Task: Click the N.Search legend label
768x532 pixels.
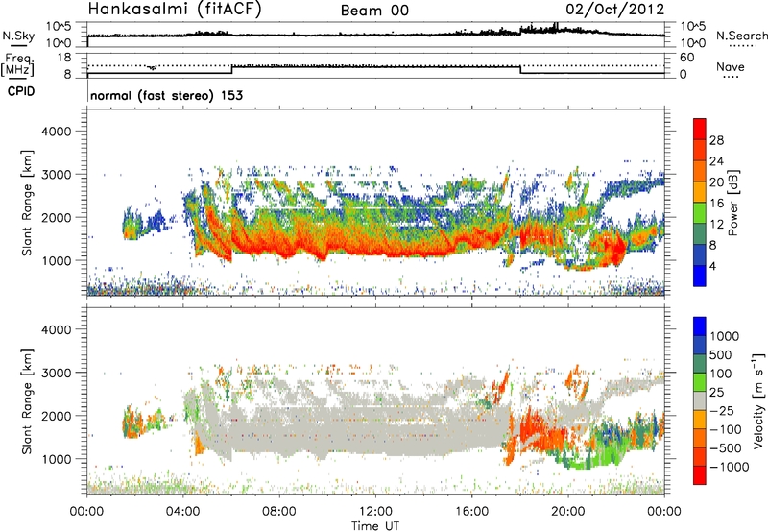Action: point(742,36)
